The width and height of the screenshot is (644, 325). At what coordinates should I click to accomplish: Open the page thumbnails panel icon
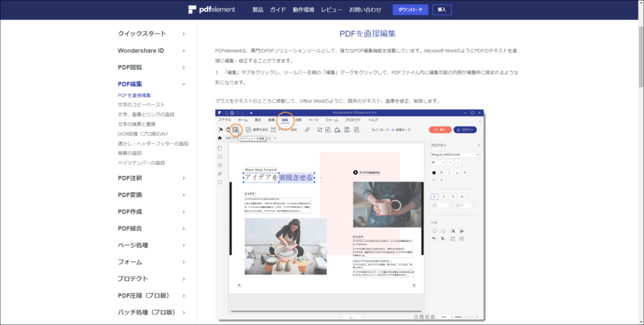pos(219,149)
